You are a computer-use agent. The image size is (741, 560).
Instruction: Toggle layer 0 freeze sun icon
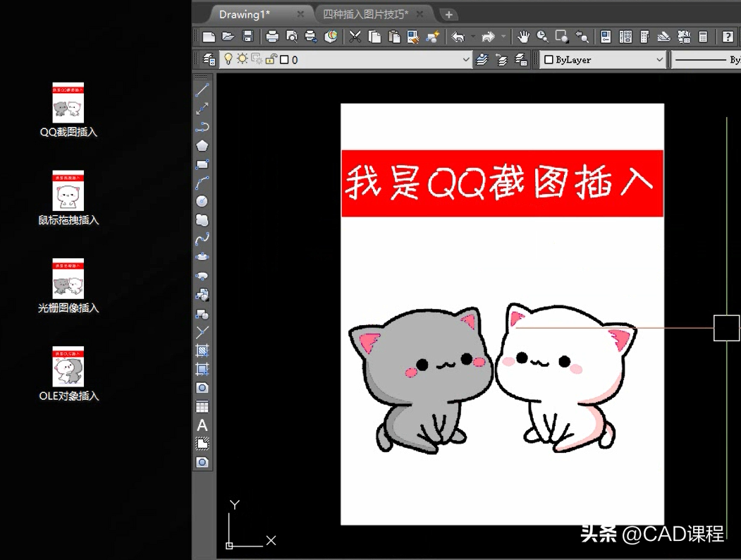pos(242,59)
